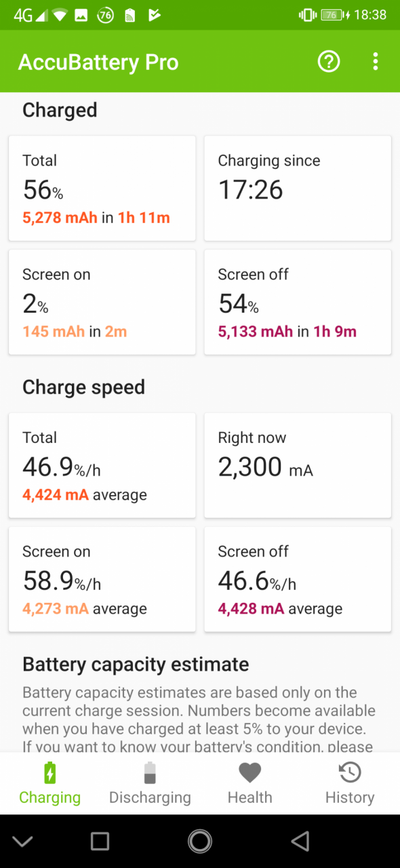Tap the Total charged 56% card
Screen dimensions: 400x868
102,189
